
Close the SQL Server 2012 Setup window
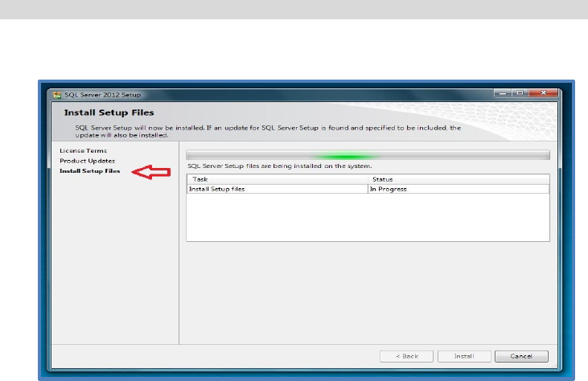click(x=544, y=93)
